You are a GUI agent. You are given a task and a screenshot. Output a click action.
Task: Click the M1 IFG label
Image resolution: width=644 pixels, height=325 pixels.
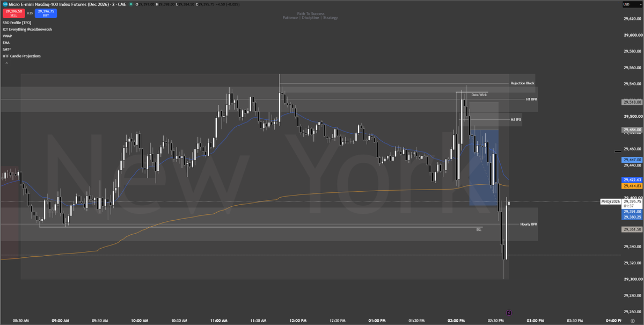point(516,120)
